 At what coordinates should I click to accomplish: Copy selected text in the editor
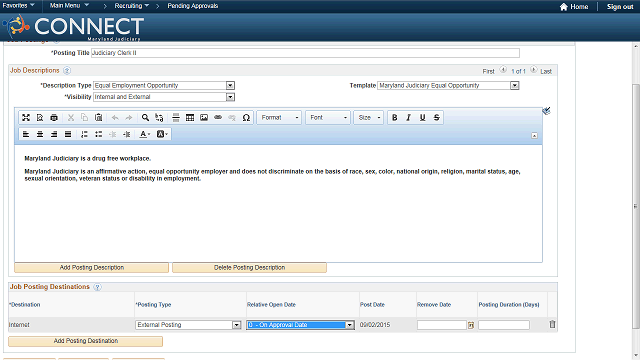point(84,118)
